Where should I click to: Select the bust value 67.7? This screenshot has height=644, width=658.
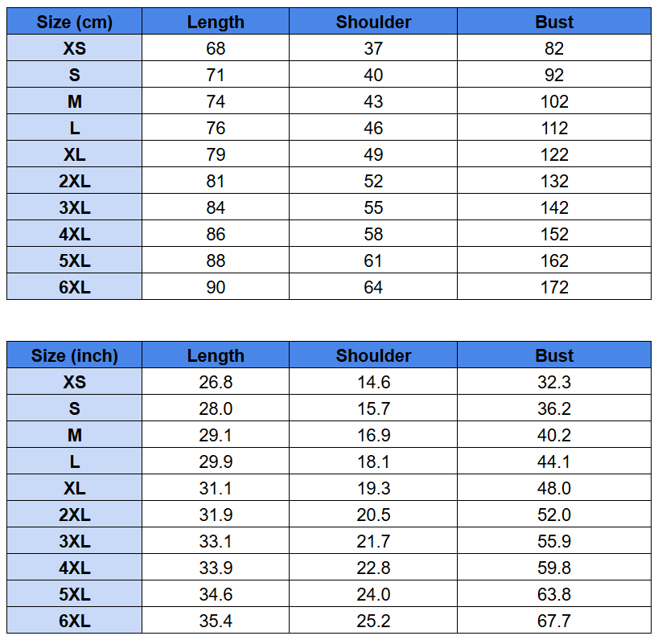[554, 620]
